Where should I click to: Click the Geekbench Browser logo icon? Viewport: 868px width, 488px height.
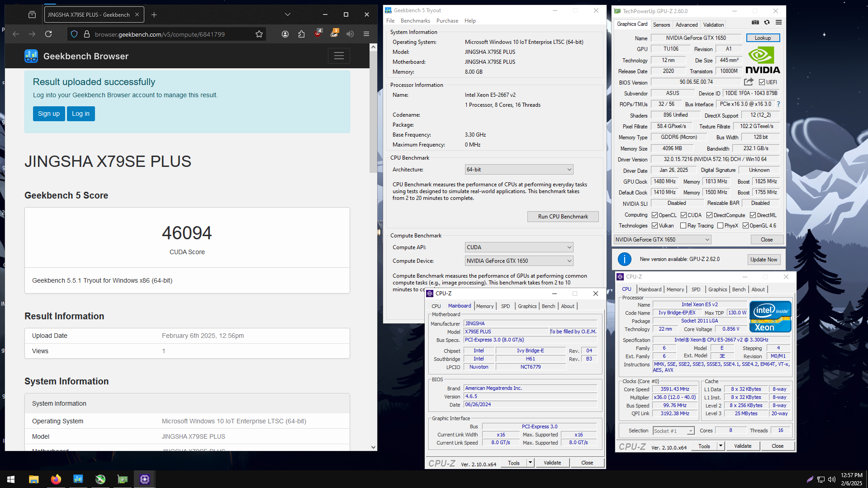pyautogui.click(x=31, y=56)
